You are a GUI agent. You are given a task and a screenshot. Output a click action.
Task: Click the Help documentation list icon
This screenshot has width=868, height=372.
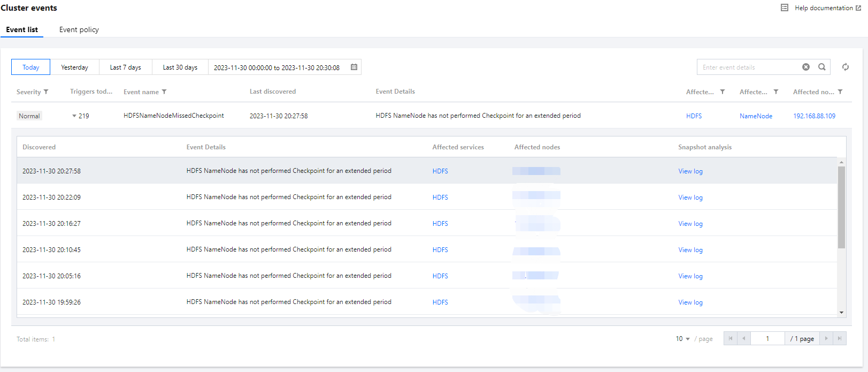coord(785,7)
